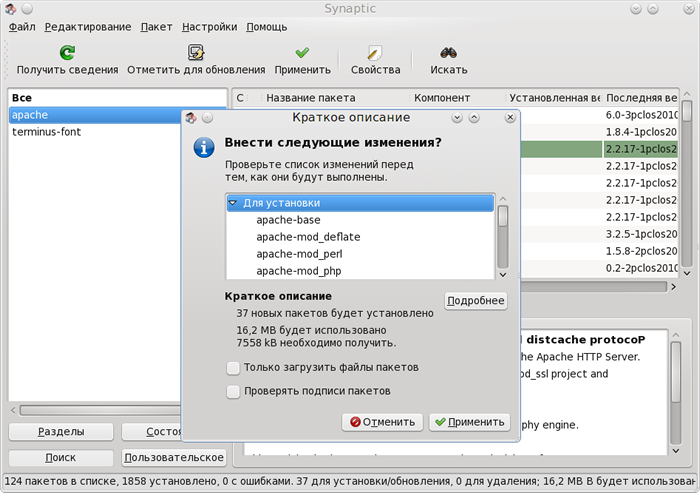This screenshot has height=493, width=700.
Task: Click app icon in summary dialog titlebar
Action: tap(191, 117)
